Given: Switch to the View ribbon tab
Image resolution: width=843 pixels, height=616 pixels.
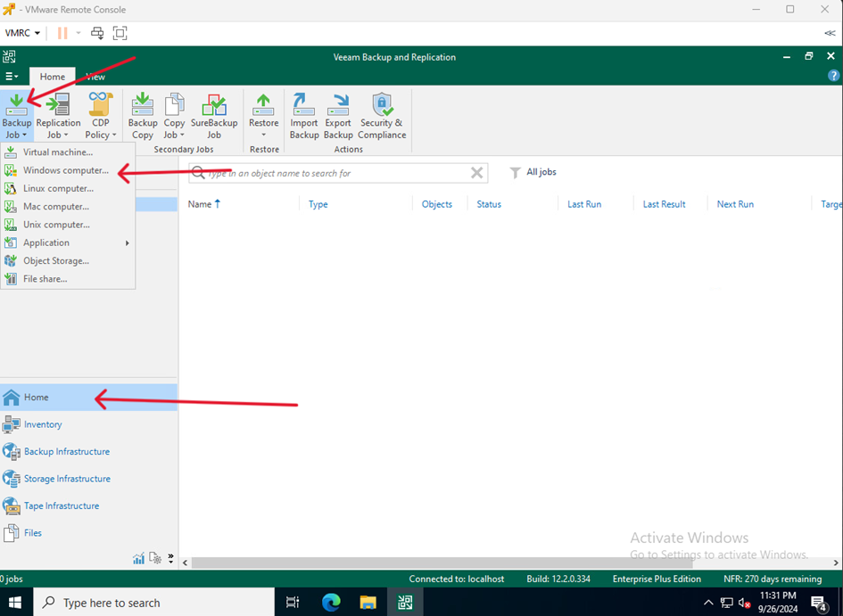Looking at the screenshot, I should [x=95, y=77].
